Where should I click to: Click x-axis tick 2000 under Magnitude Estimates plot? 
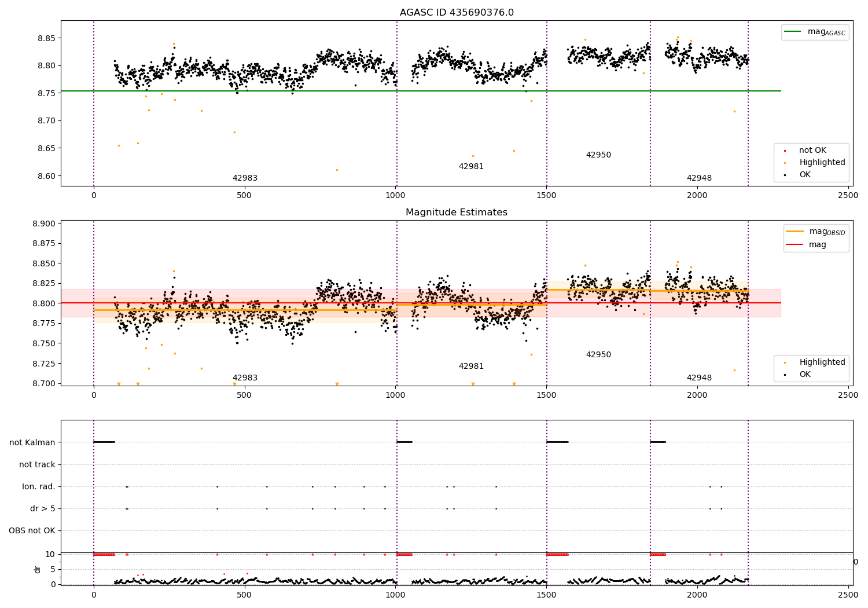click(697, 395)
